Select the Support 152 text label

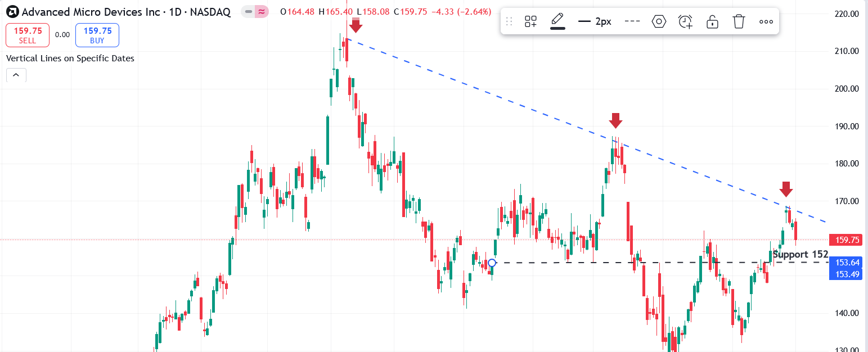[800, 254]
